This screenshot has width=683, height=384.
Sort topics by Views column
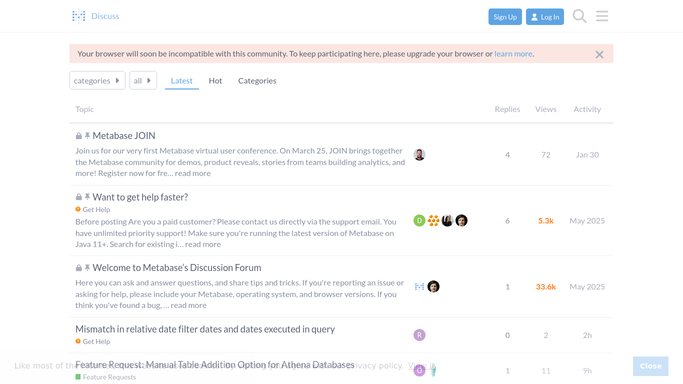[x=545, y=109]
